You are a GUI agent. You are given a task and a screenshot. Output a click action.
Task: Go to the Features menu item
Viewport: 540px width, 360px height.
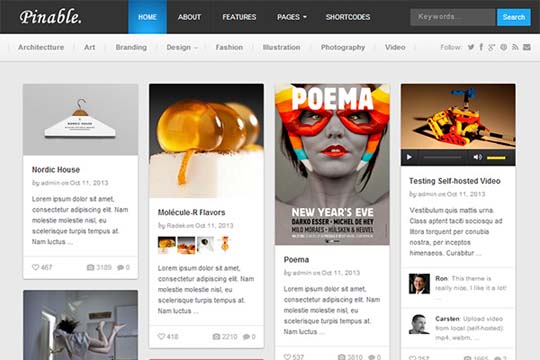click(239, 17)
